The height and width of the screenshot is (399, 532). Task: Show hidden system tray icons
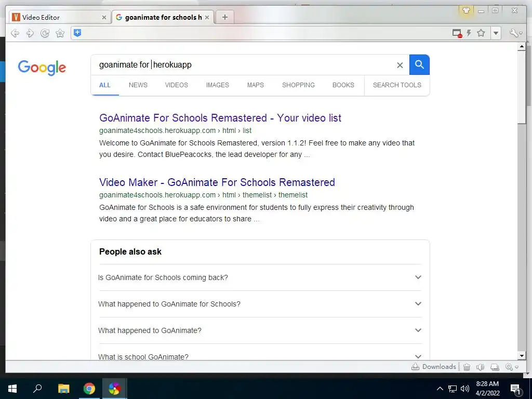440,389
